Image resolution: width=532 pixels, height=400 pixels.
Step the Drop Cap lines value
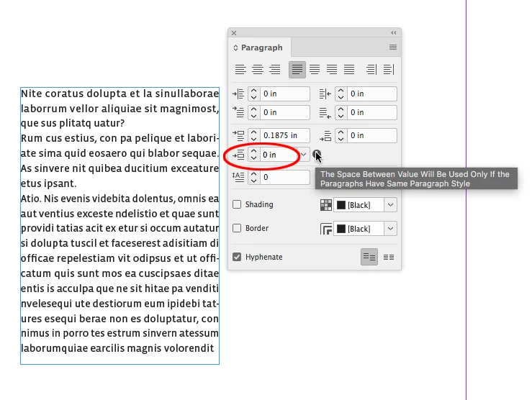(254, 177)
